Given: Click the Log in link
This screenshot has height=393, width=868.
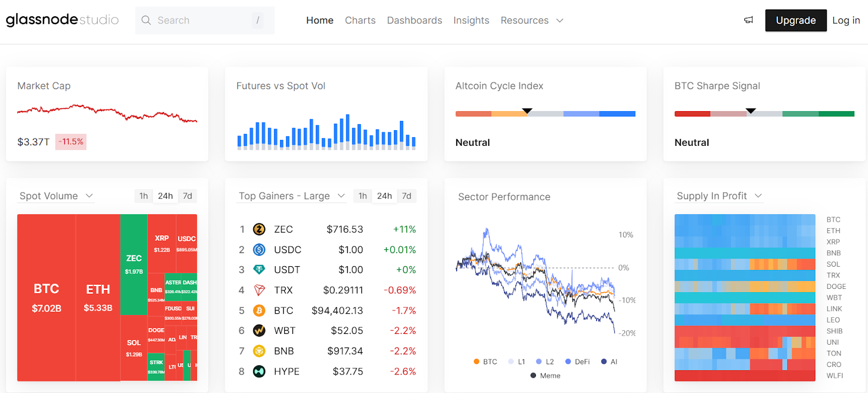Looking at the screenshot, I should (846, 20).
